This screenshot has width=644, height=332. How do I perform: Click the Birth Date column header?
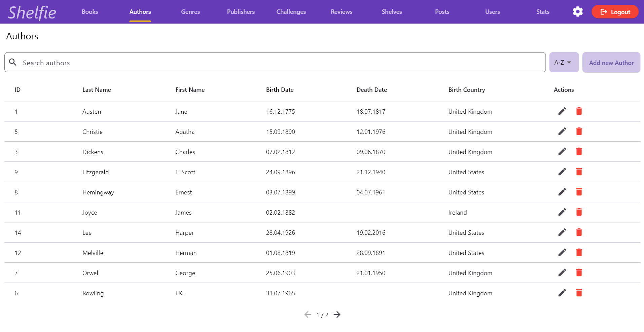pyautogui.click(x=280, y=90)
